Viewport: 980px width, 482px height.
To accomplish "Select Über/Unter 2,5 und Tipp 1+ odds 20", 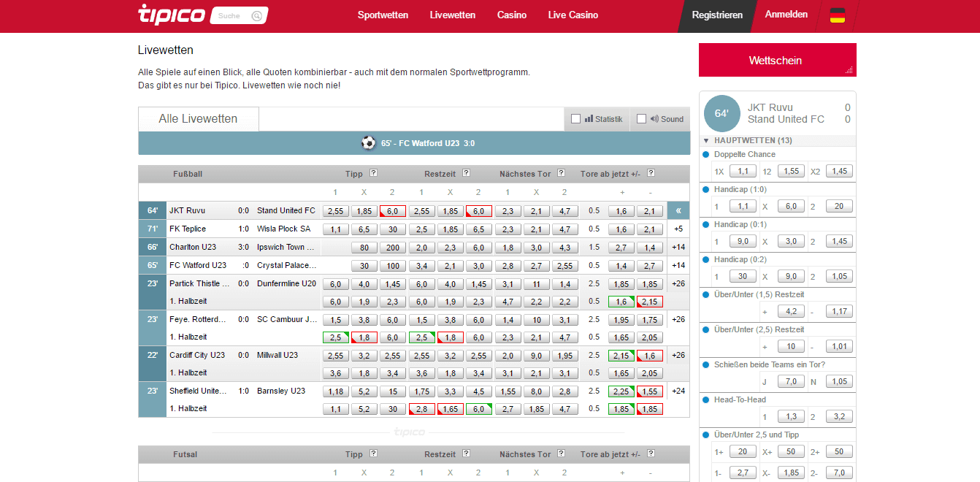I will [743, 451].
